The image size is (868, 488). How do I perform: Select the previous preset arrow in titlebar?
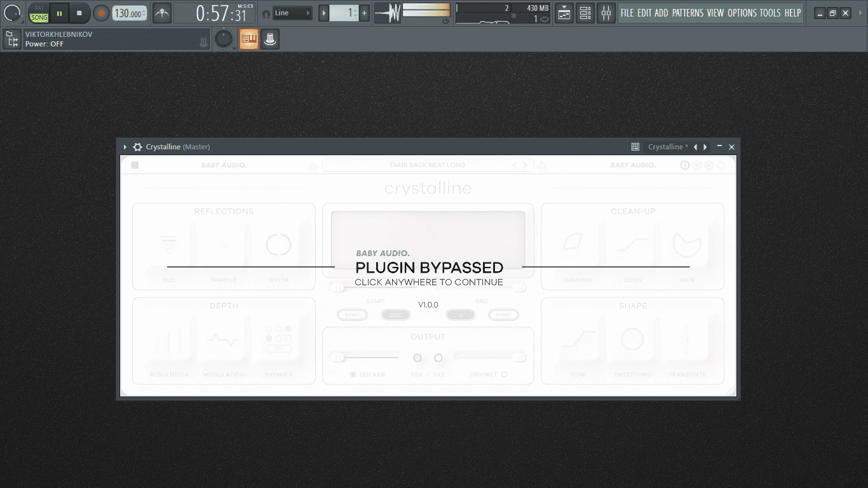695,147
